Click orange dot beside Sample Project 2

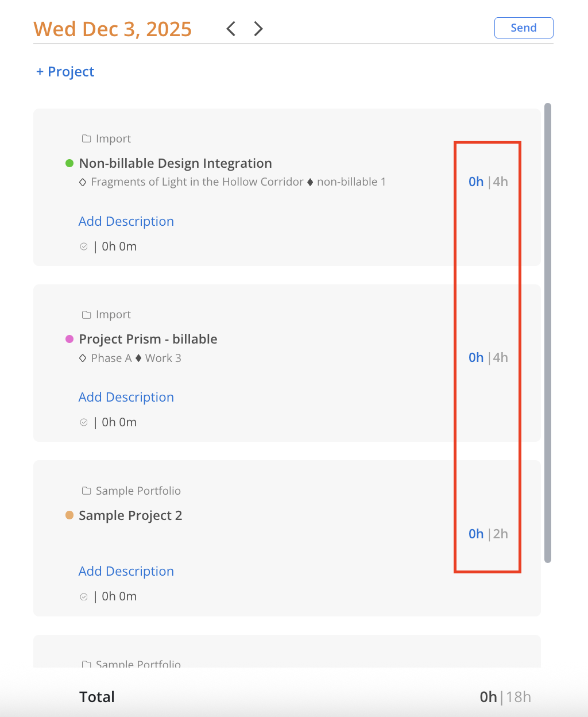coord(69,515)
